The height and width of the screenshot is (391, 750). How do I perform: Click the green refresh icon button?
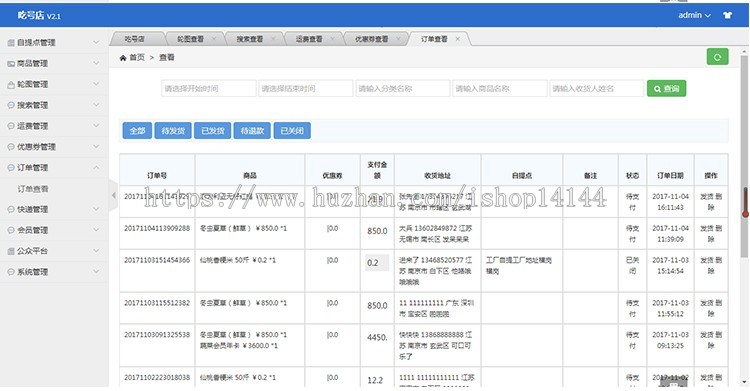717,57
